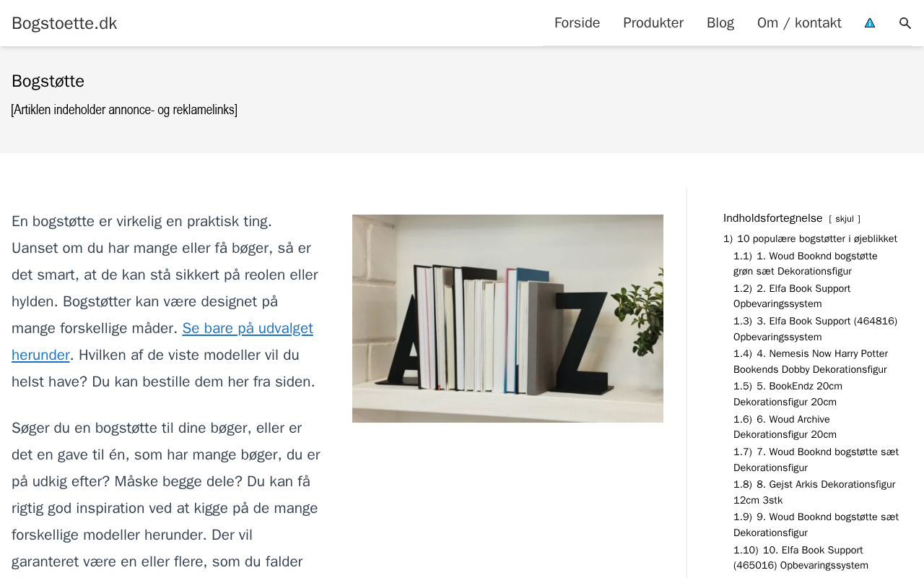This screenshot has height=578, width=924.
Task: Go to '2. Elfa Book Support' entry
Action: tap(792, 296)
